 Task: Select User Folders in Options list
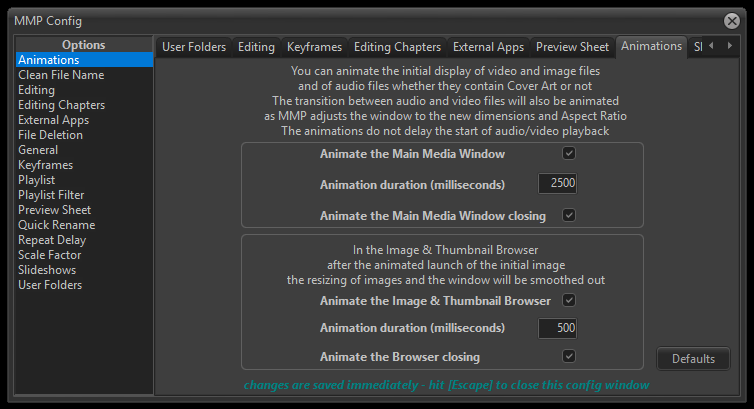tap(84, 285)
